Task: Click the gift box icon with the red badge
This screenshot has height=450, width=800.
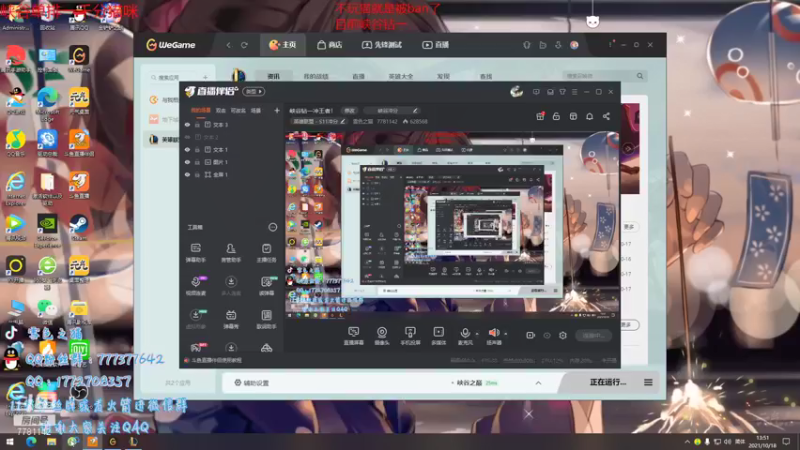Action: pyautogui.click(x=540, y=116)
